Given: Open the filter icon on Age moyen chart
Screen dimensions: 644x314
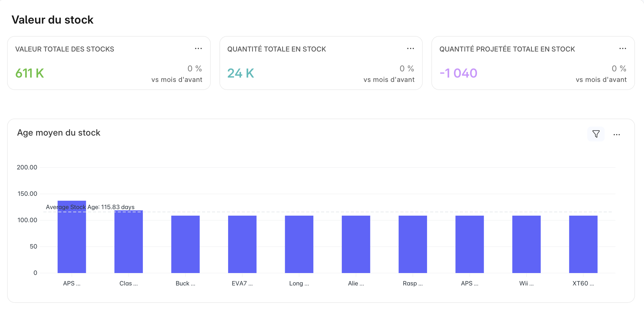Looking at the screenshot, I should click(x=596, y=134).
